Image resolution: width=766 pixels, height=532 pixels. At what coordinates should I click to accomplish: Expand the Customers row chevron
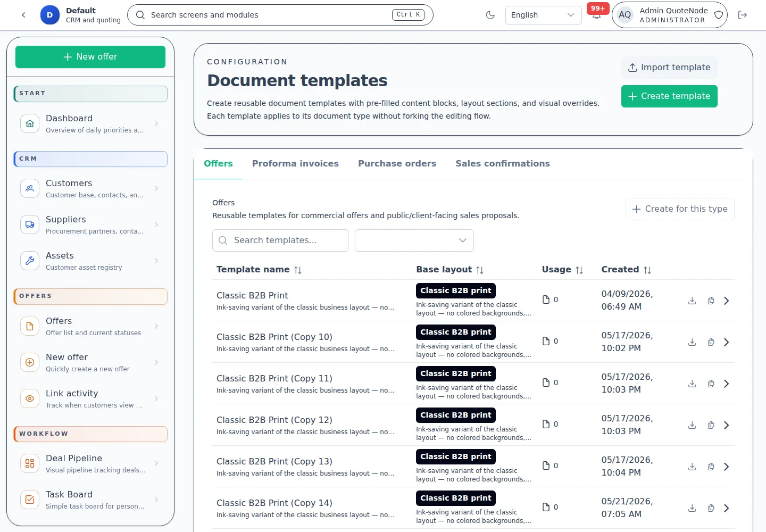pyautogui.click(x=156, y=188)
